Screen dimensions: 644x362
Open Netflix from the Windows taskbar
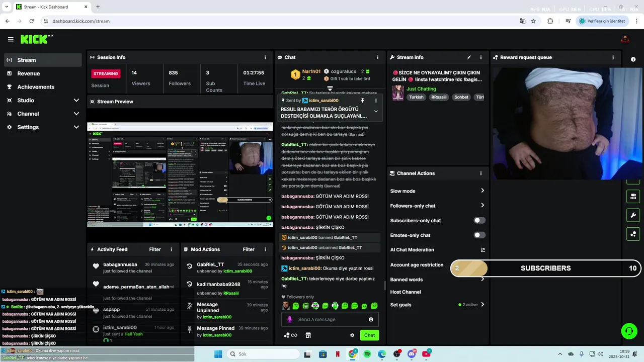click(338, 354)
